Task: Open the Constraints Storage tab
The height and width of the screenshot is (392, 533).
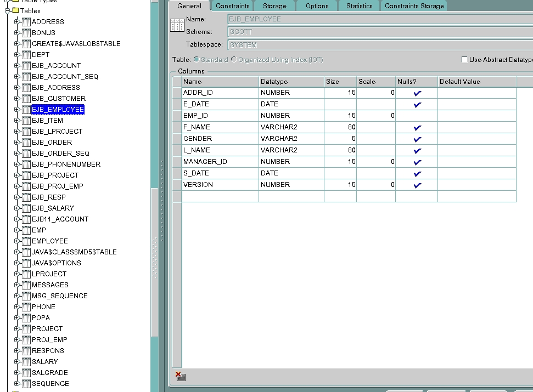Action: pyautogui.click(x=414, y=6)
